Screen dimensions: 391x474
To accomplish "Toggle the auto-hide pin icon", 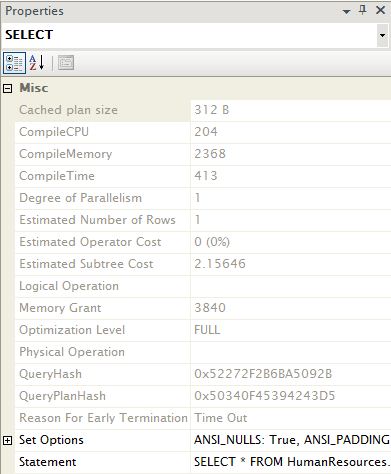I will click(363, 10).
